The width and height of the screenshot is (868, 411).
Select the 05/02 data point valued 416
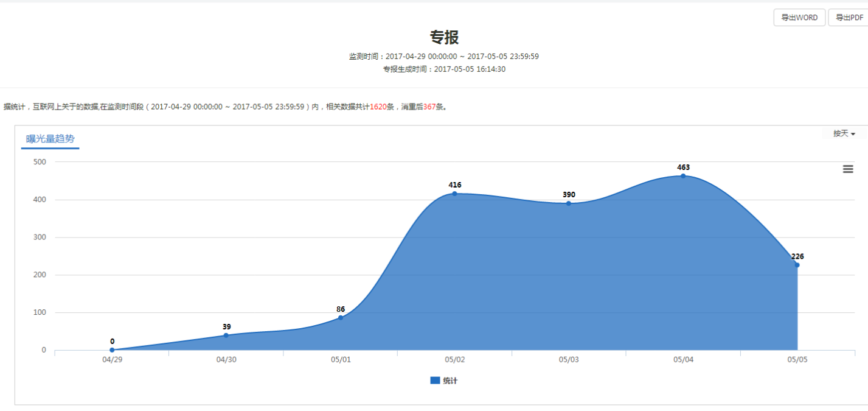[454, 194]
